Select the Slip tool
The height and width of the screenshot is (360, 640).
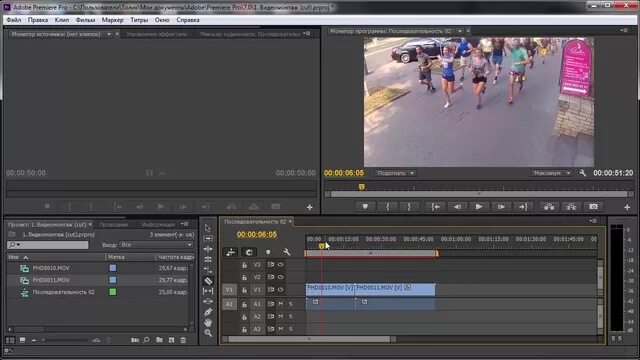point(208,291)
